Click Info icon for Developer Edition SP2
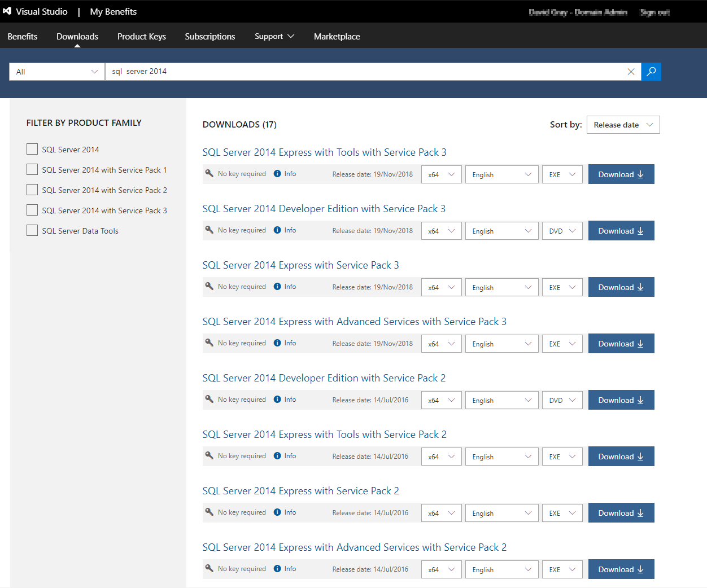 [x=277, y=400]
